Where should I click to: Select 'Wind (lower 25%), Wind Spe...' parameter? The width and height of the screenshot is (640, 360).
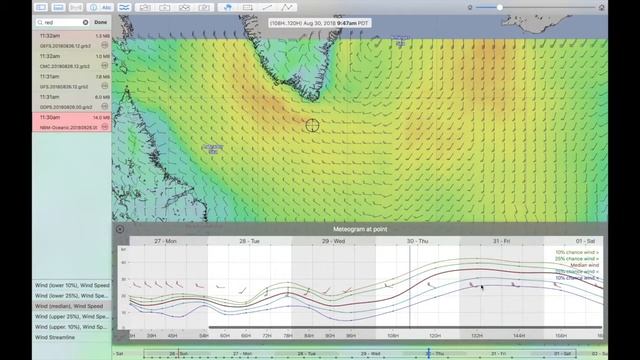pos(72,296)
